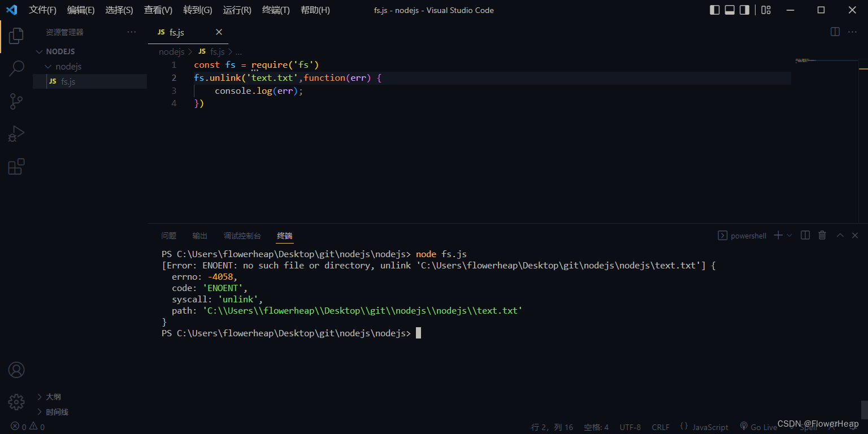The height and width of the screenshot is (434, 868).
Task: Open the Extensions view
Action: pos(16,167)
